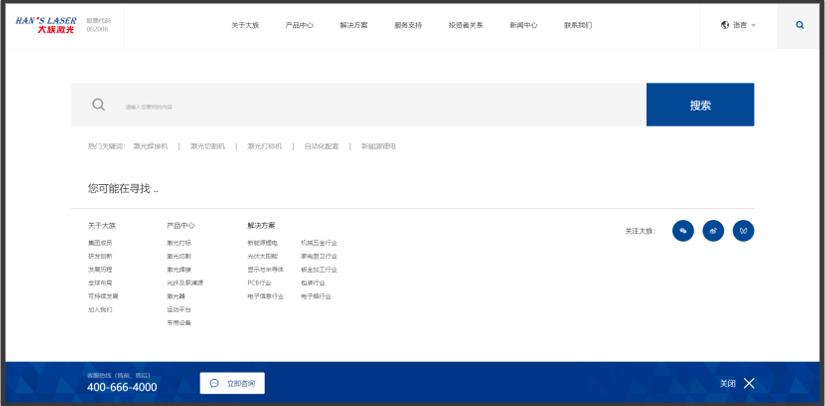Screen dimensions: 825x406
Task: Open the 包装行业 solution link
Action: point(313,283)
